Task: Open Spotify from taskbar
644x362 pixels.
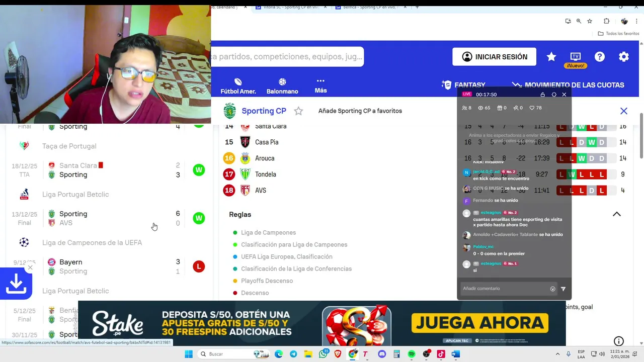Action: [412, 354]
